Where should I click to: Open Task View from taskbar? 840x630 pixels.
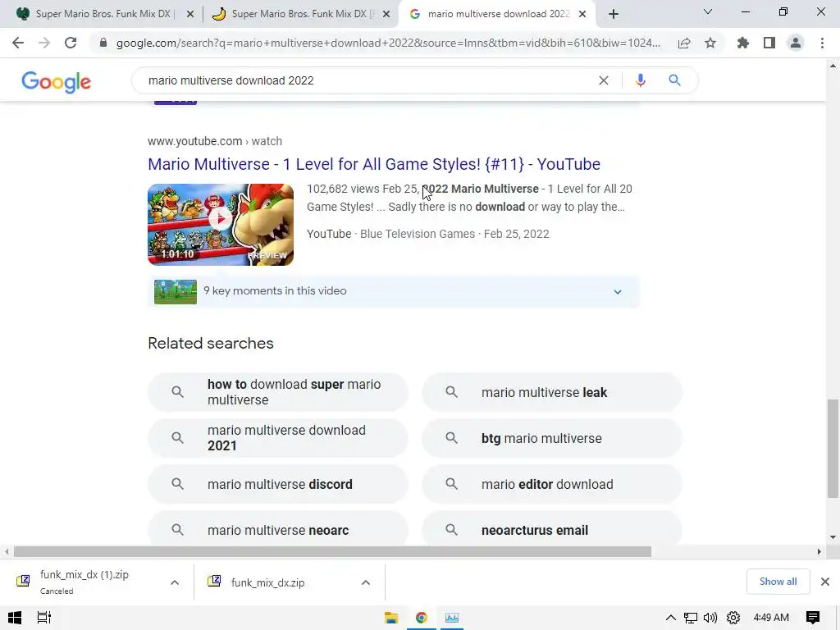44,618
